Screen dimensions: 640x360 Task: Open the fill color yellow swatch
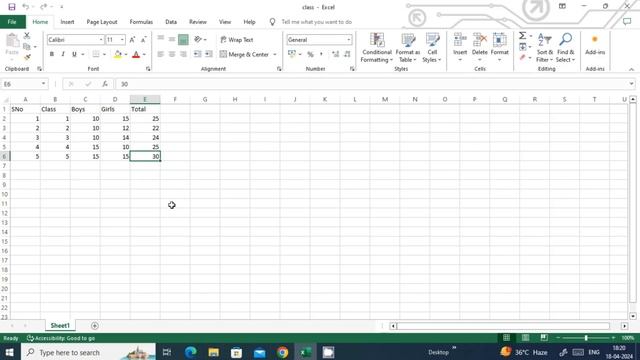point(118,54)
